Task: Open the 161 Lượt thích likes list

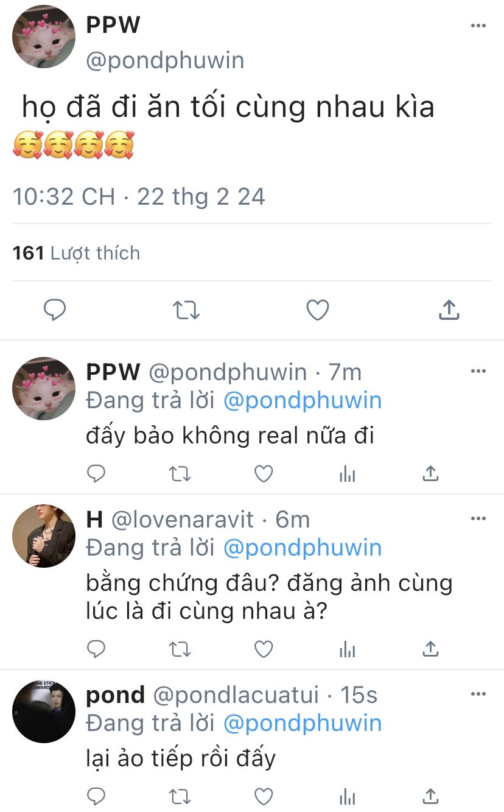Action: coord(76,253)
